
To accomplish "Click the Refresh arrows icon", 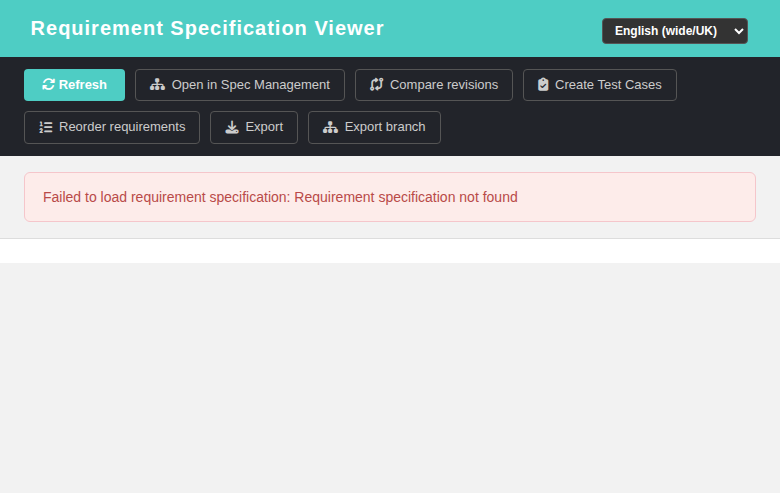I will pyautogui.click(x=48, y=85).
